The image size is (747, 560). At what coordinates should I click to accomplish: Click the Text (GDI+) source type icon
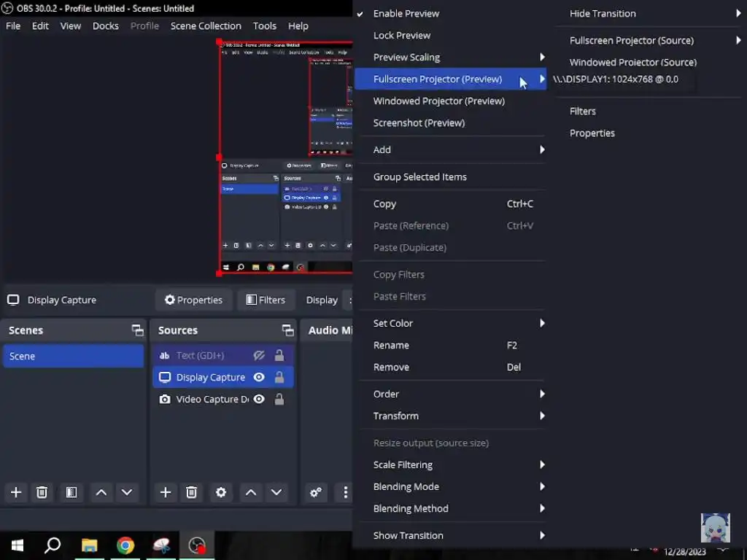click(164, 355)
